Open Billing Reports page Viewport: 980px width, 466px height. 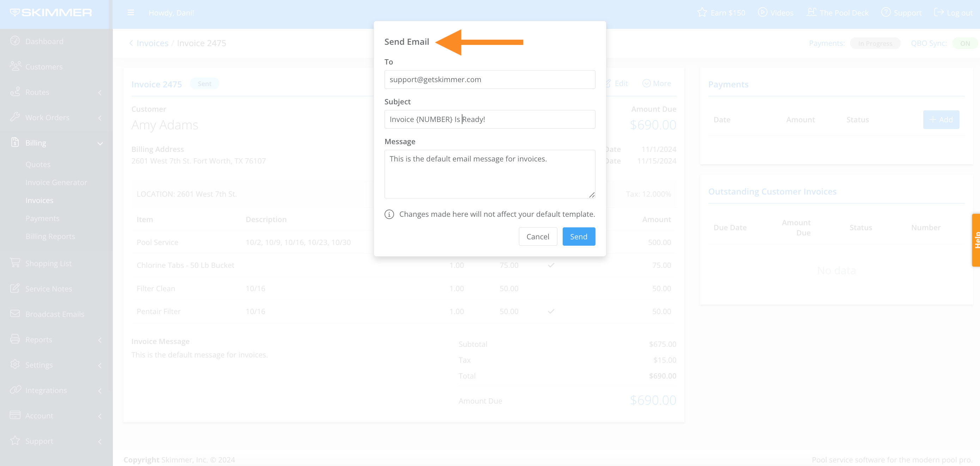coord(50,236)
